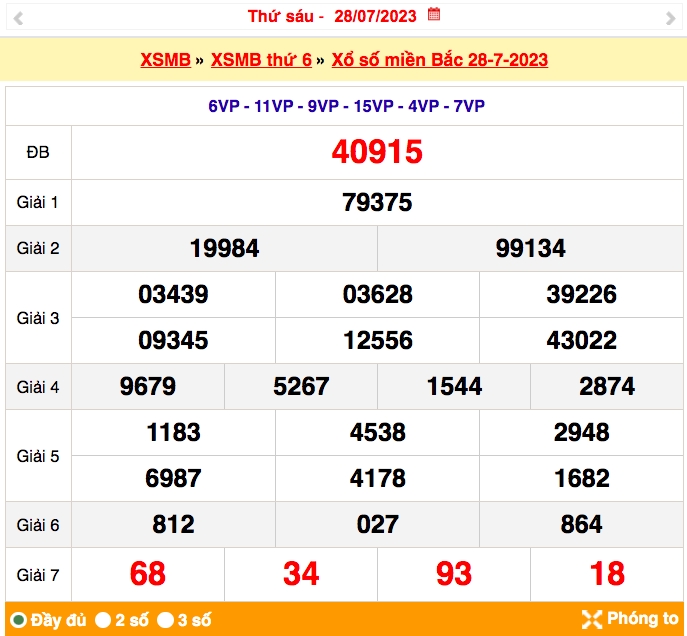Click the Giải 4 number 9679
The image size is (687, 636).
pyautogui.click(x=148, y=386)
